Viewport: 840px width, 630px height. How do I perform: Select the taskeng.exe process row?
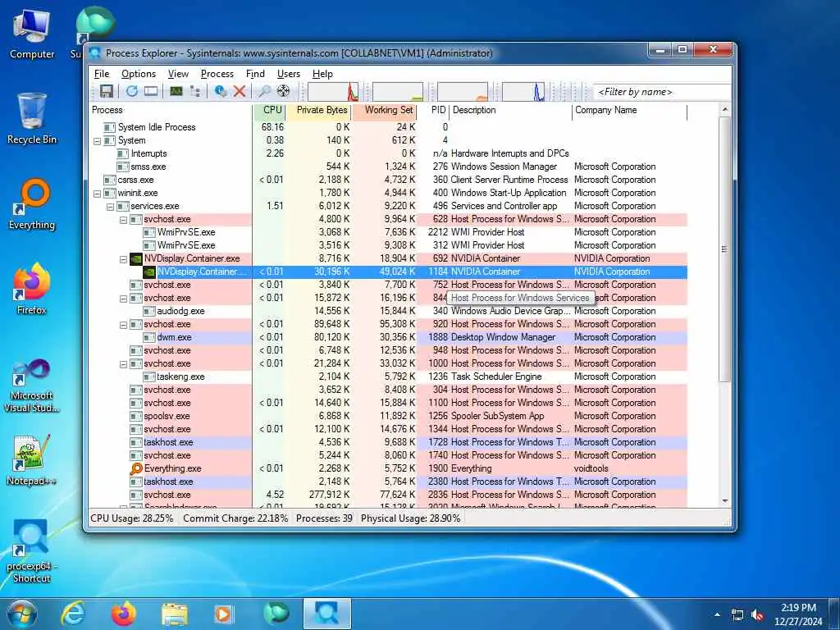[388, 377]
